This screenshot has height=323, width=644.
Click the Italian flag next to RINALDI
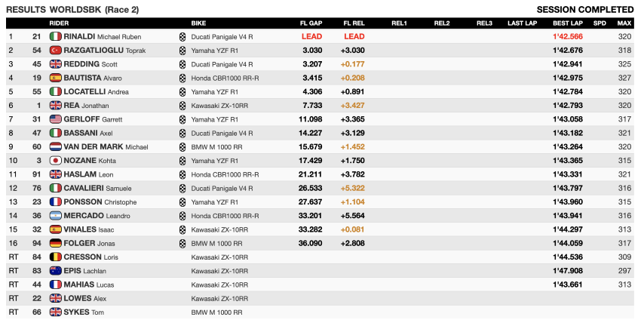coord(56,36)
